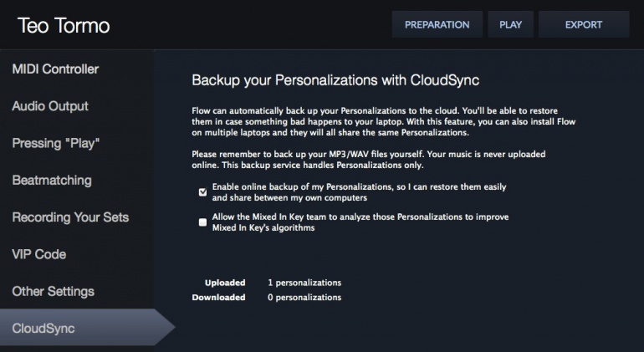The height and width of the screenshot is (352, 644).
Task: Switch to Preparation mode
Action: 437,25
